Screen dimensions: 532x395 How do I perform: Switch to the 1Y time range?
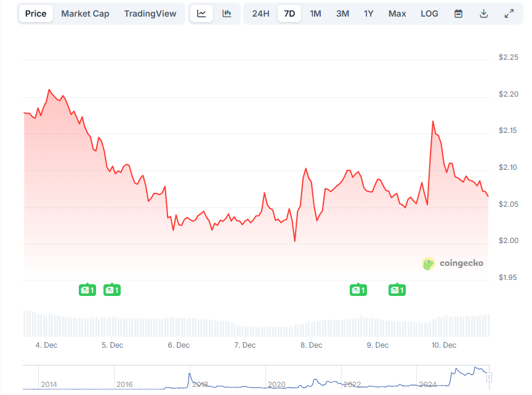click(x=368, y=13)
